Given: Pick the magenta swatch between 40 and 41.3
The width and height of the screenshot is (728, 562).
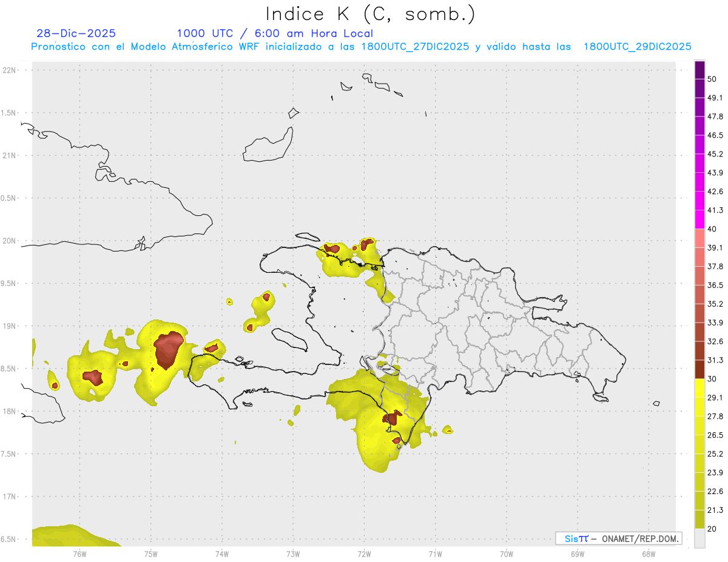Looking at the screenshot, I should (x=699, y=219).
